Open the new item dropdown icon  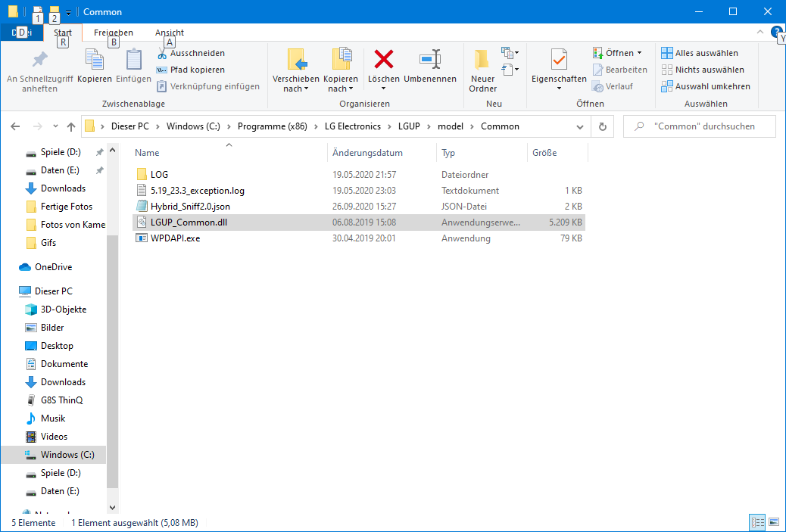point(510,53)
